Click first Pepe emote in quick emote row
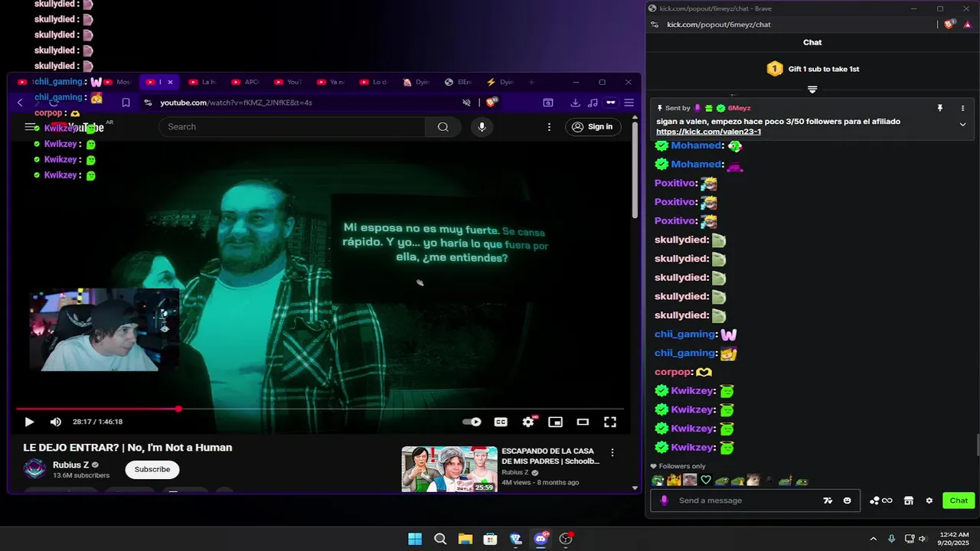The width and height of the screenshot is (980, 551). 658,481
